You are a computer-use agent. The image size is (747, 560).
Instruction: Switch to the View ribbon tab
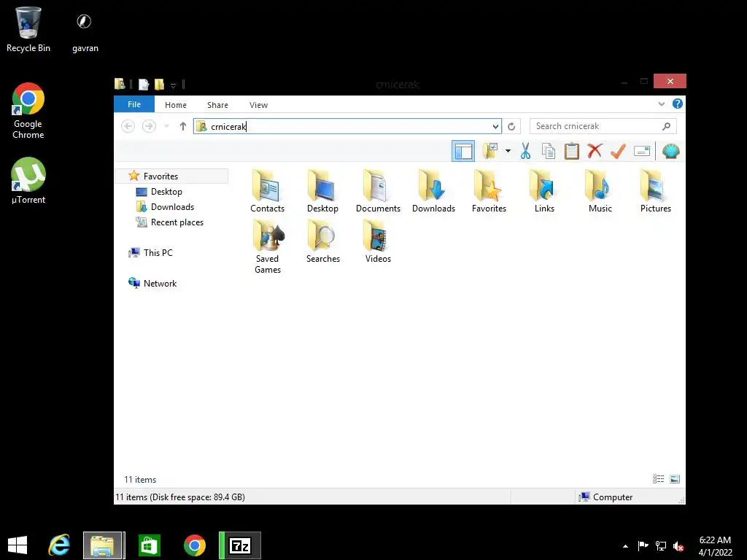259,105
